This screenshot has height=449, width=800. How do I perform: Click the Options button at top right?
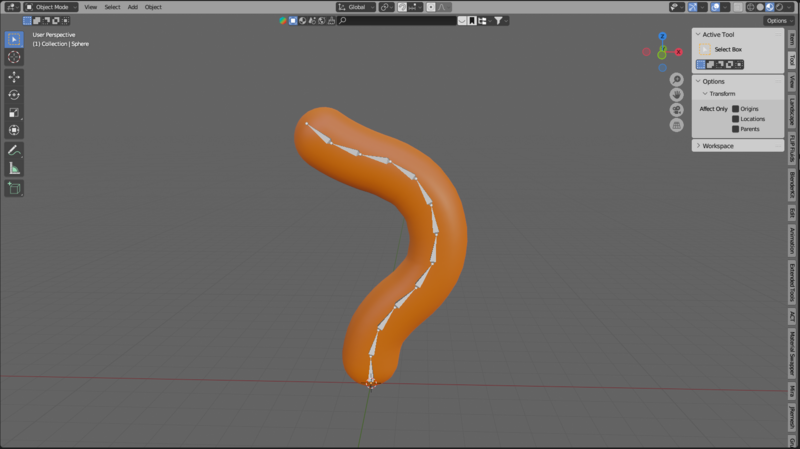tap(778, 20)
